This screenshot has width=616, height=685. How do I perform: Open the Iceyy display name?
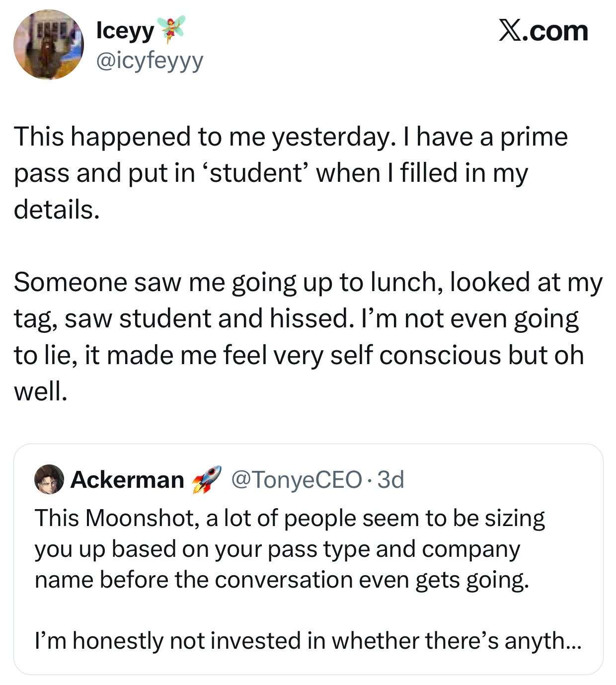pyautogui.click(x=125, y=31)
